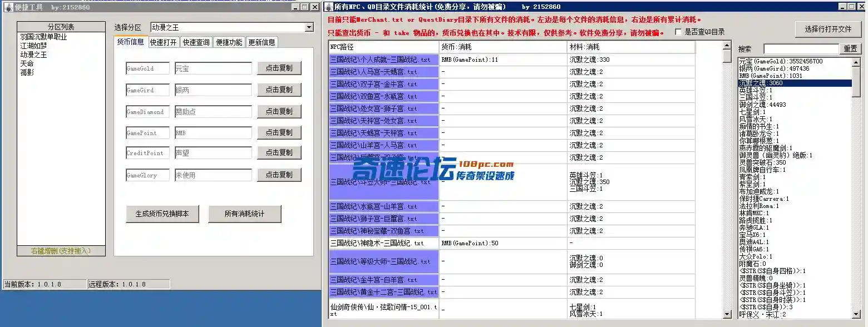The image size is (868, 327).
Task: Click the GameGold field
Action: pos(147,68)
